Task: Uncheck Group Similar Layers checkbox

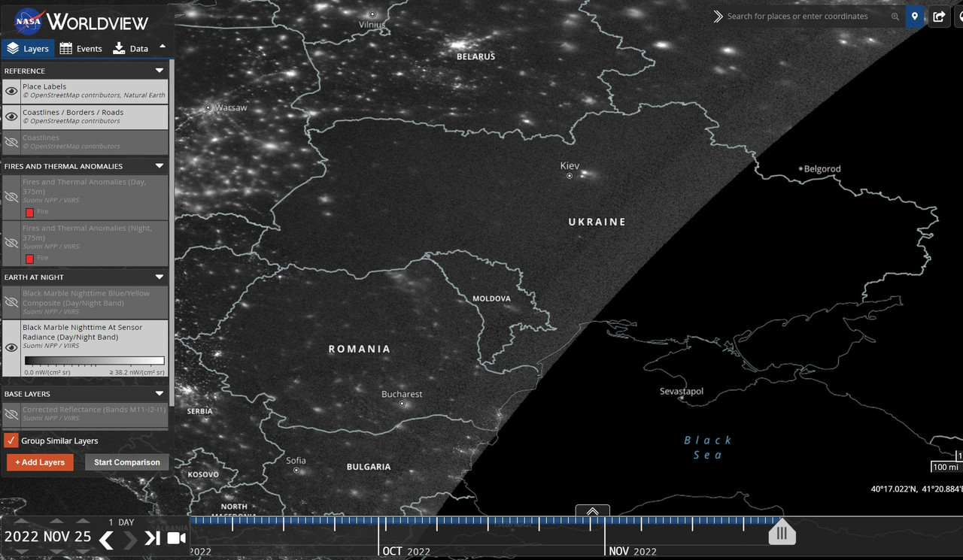Action: coord(11,440)
